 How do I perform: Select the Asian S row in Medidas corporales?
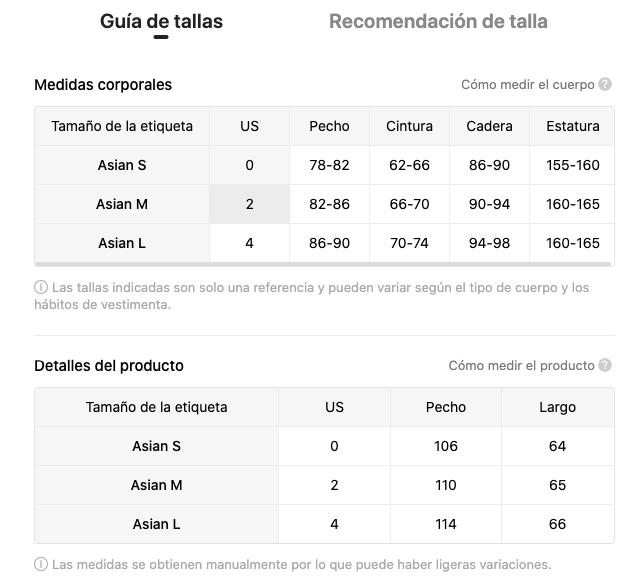(x=122, y=165)
